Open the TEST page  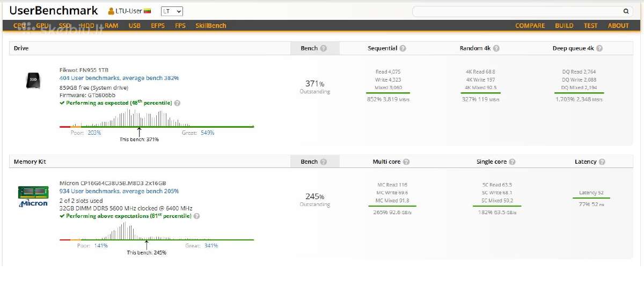591,26
